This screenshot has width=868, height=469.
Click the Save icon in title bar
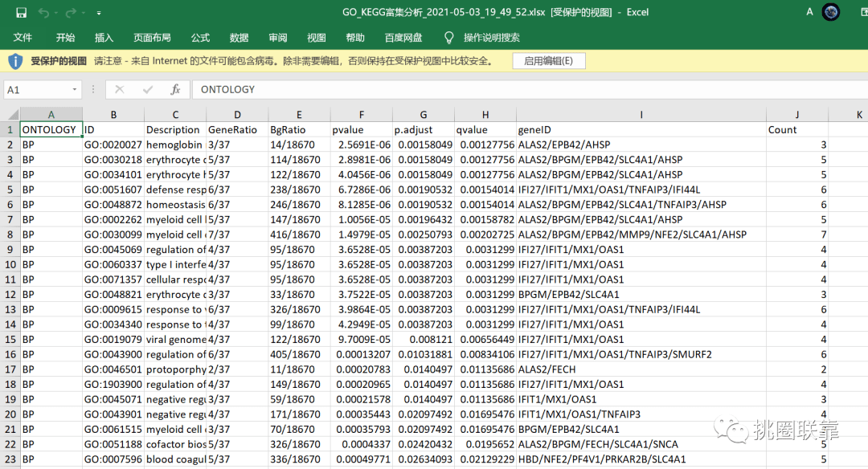(21, 12)
